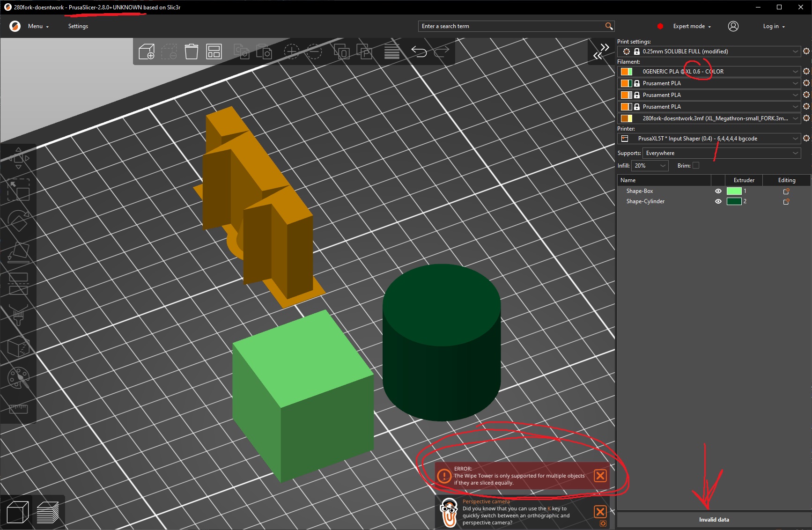This screenshot has width=812, height=530.
Task: Dismiss the Wipe Tower error notification
Action: [x=600, y=476]
